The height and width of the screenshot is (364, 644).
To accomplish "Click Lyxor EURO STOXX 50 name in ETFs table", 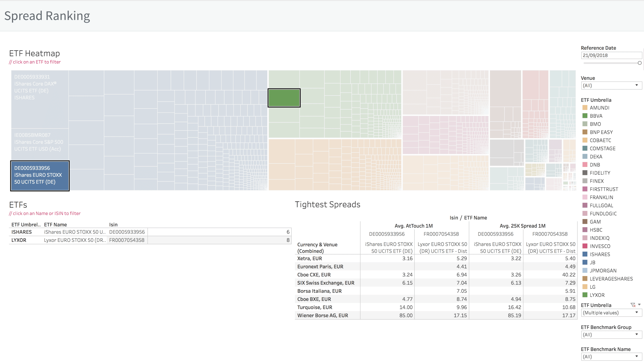I will coord(75,240).
